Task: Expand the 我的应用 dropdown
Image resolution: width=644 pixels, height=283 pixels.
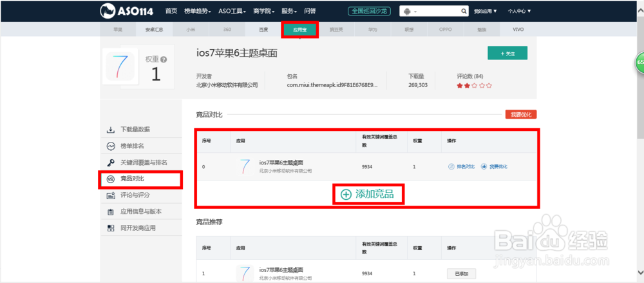Action: coord(486,12)
